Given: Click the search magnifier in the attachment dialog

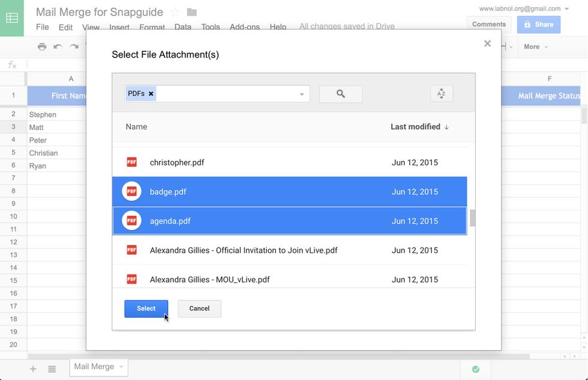Looking at the screenshot, I should click(340, 94).
